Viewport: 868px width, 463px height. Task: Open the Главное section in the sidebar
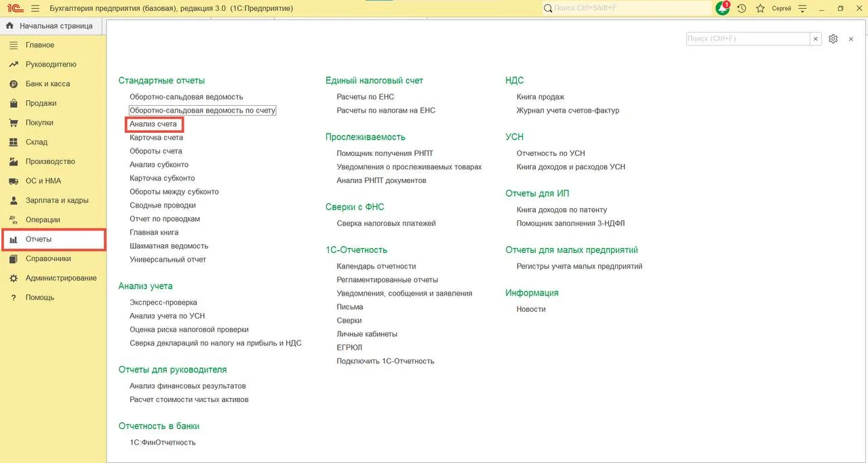[x=53, y=45]
